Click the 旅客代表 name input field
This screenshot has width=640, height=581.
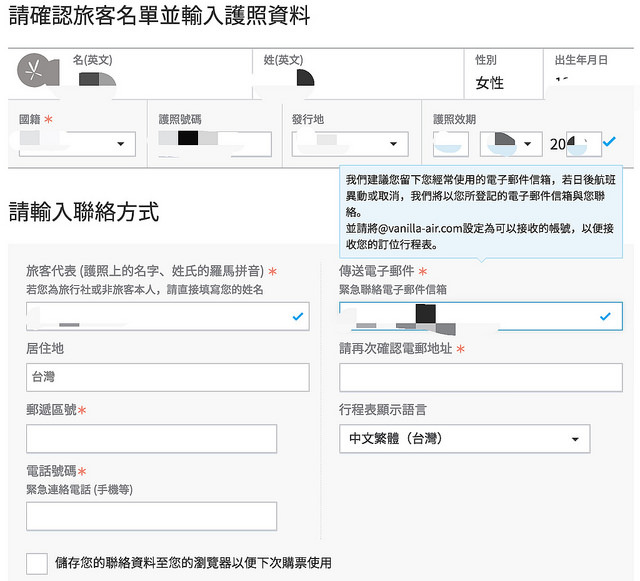pos(160,317)
